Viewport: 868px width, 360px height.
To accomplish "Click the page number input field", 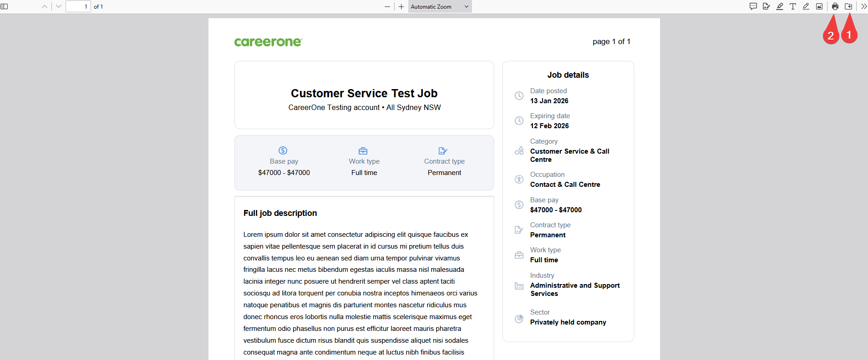I will 78,6.
